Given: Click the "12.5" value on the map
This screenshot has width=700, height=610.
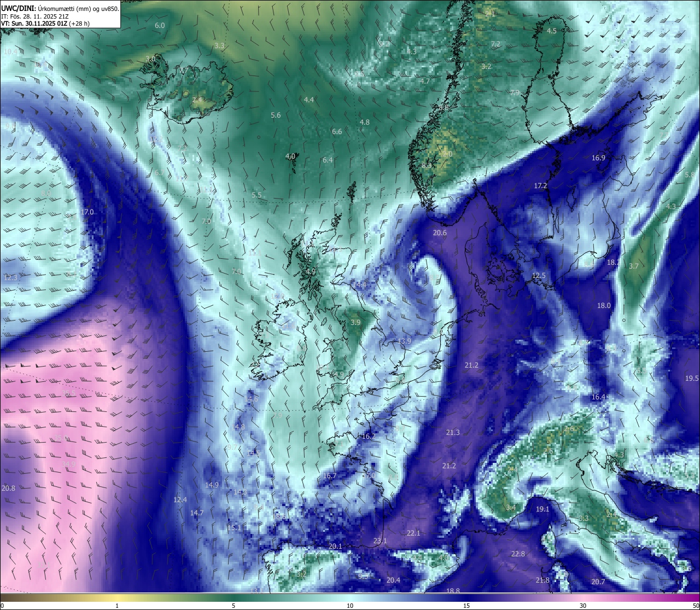Looking at the screenshot, I should tap(539, 276).
